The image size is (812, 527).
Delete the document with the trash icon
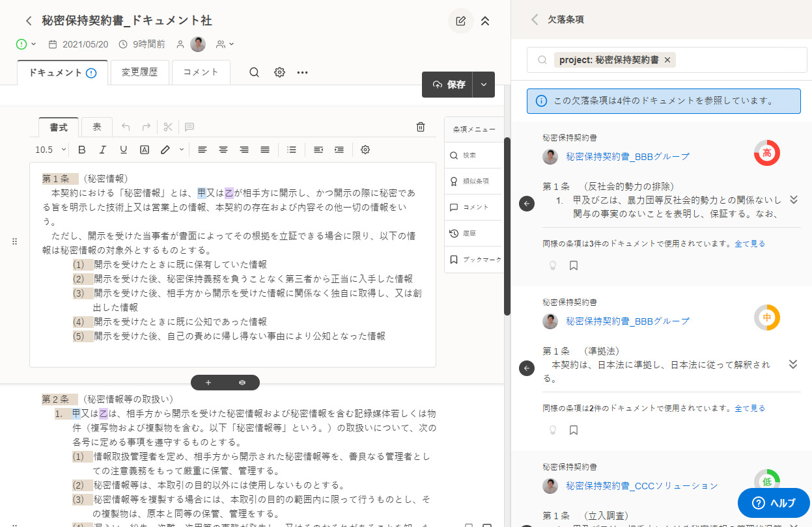(x=421, y=126)
